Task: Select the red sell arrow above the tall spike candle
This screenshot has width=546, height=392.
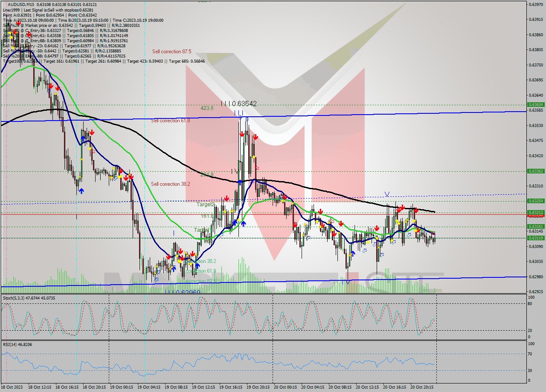Action: point(242,134)
